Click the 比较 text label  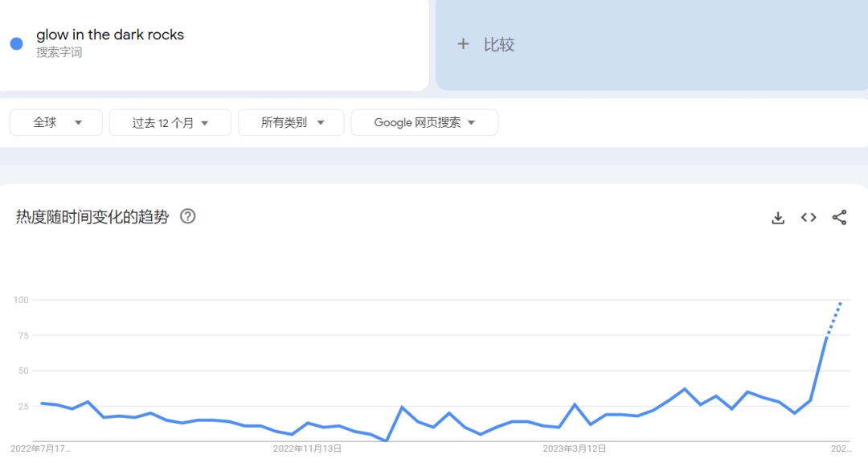(x=498, y=45)
